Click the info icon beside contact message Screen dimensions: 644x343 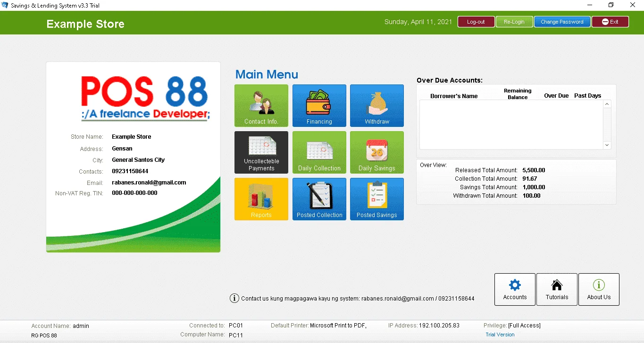234,298
